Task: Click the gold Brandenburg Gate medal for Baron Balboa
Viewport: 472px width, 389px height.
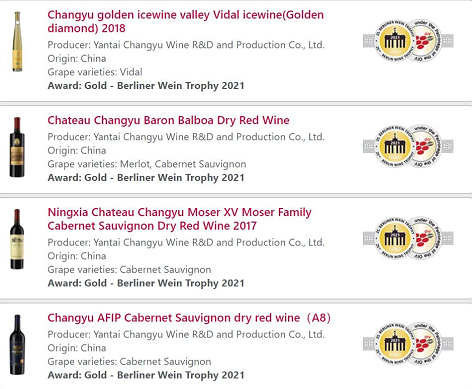Action: [x=395, y=147]
